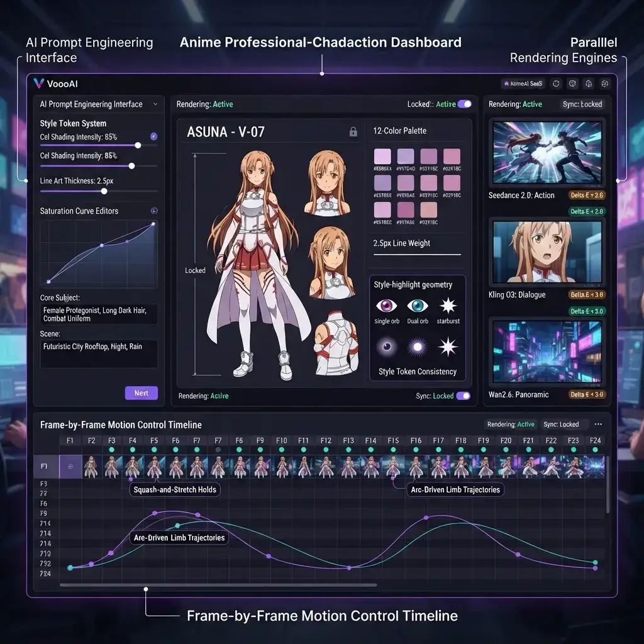Image resolution: width=644 pixels, height=644 pixels.
Task: Click the lock icon beside ASUNA - V-07
Action: 353,131
